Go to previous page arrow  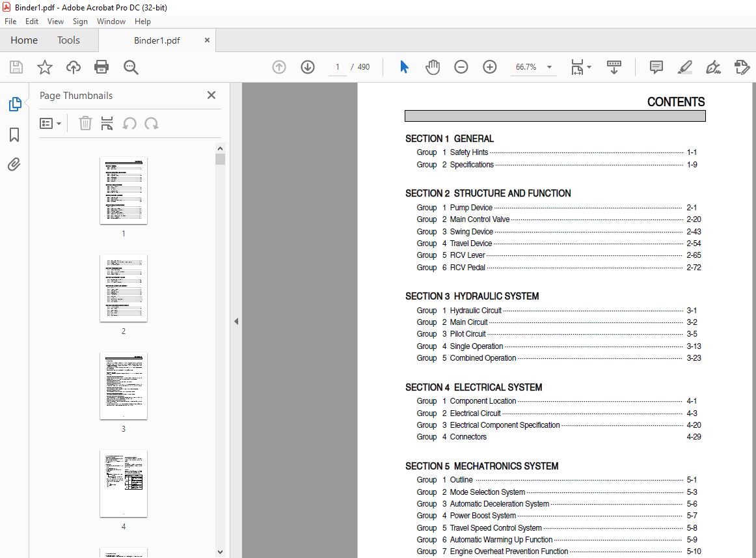(279, 67)
